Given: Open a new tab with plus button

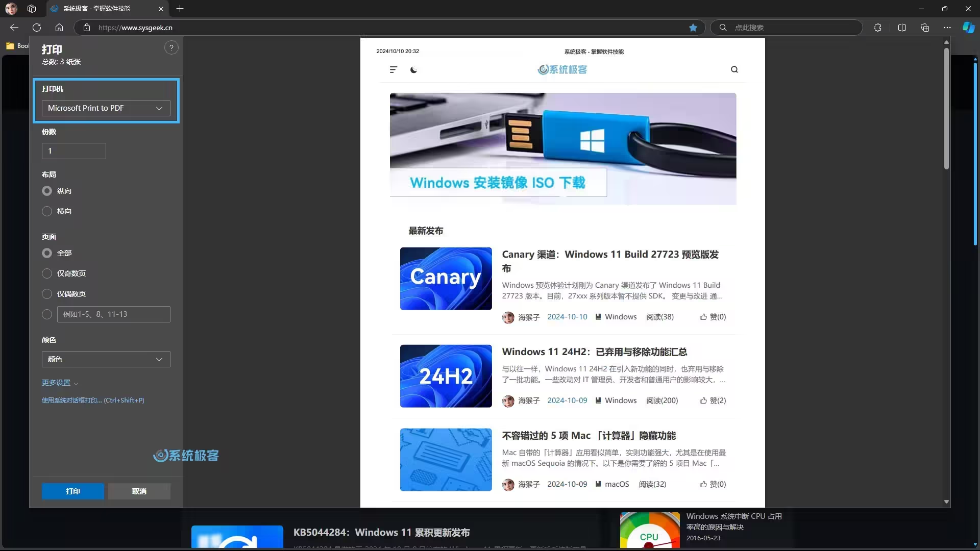Looking at the screenshot, I should coord(180,9).
